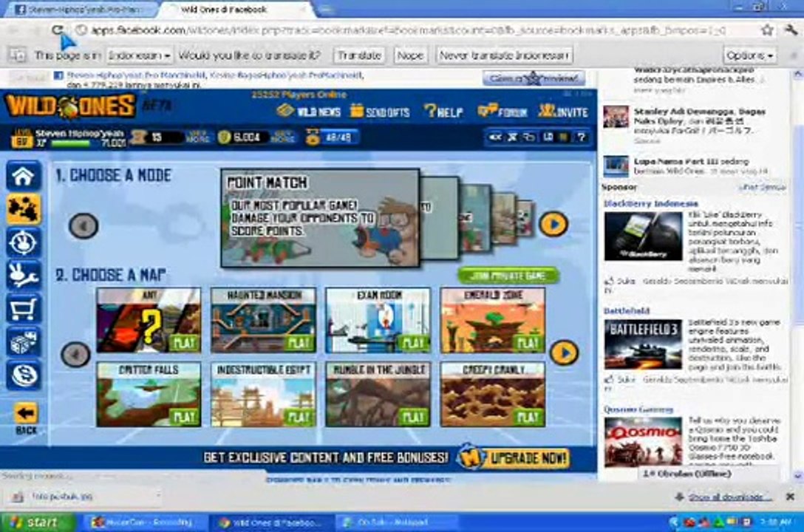804x532 pixels.
Task: Click the Wild Ones logo
Action: pos(70,106)
